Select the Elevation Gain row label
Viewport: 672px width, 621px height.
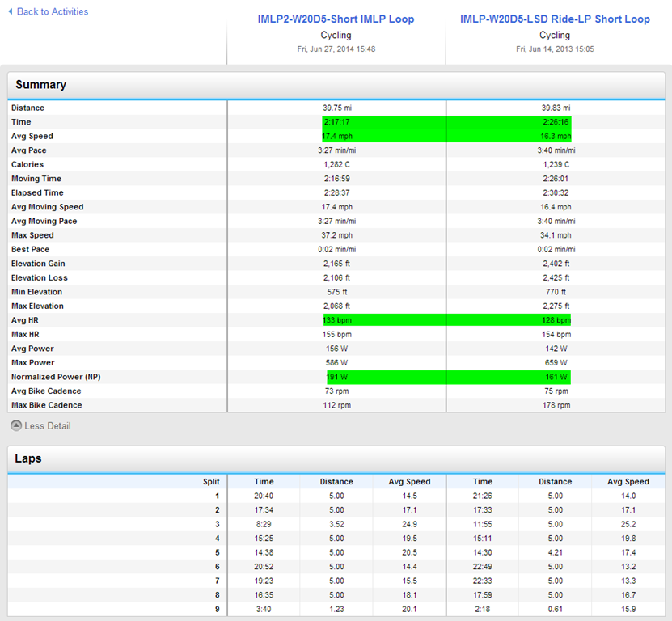pos(39,264)
